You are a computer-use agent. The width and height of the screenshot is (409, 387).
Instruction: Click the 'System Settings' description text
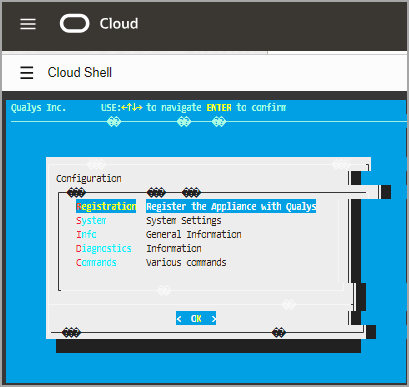pyautogui.click(x=184, y=221)
